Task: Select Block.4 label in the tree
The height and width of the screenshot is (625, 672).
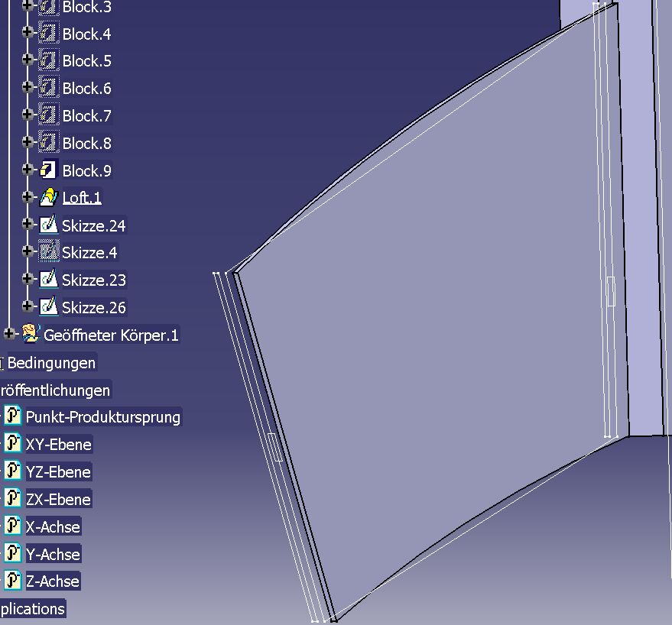Action: pyautogui.click(x=87, y=34)
